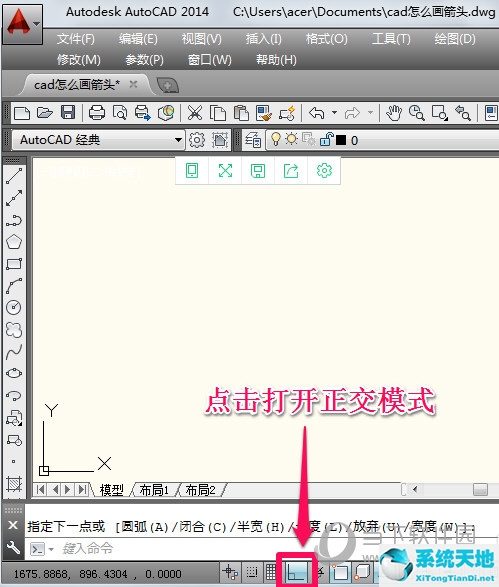The width and height of the screenshot is (499, 587).
Task: Save the current drawing
Action: coord(68,113)
